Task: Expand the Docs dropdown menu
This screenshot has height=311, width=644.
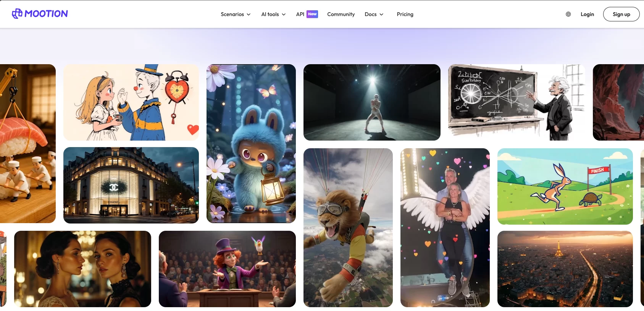Action: pos(374,14)
